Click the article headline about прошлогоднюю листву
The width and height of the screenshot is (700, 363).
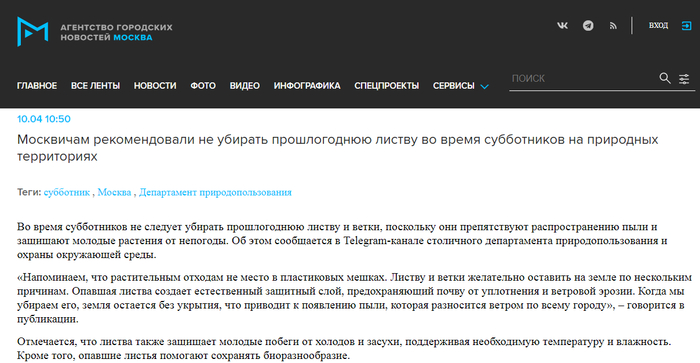click(338, 148)
